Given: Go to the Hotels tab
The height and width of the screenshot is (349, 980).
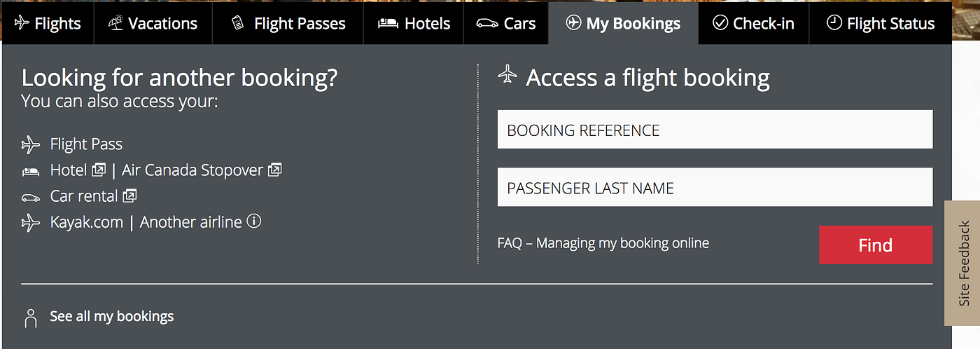Looking at the screenshot, I should coord(413,23).
